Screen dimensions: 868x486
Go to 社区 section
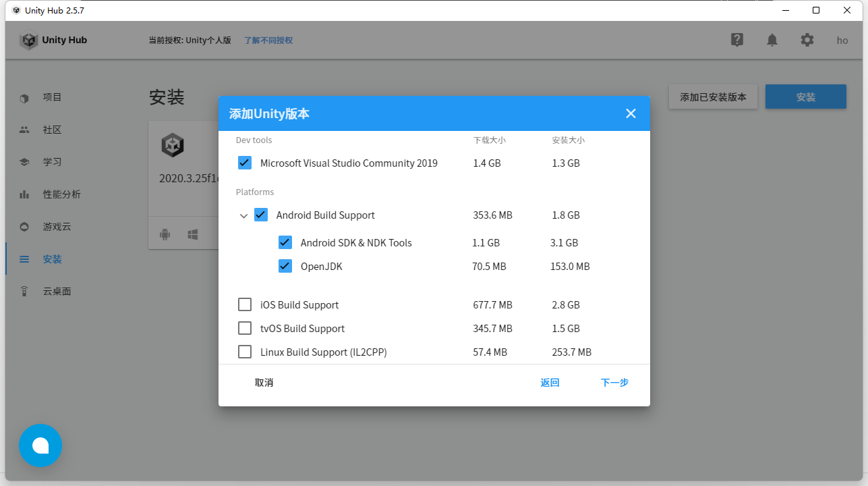point(53,130)
